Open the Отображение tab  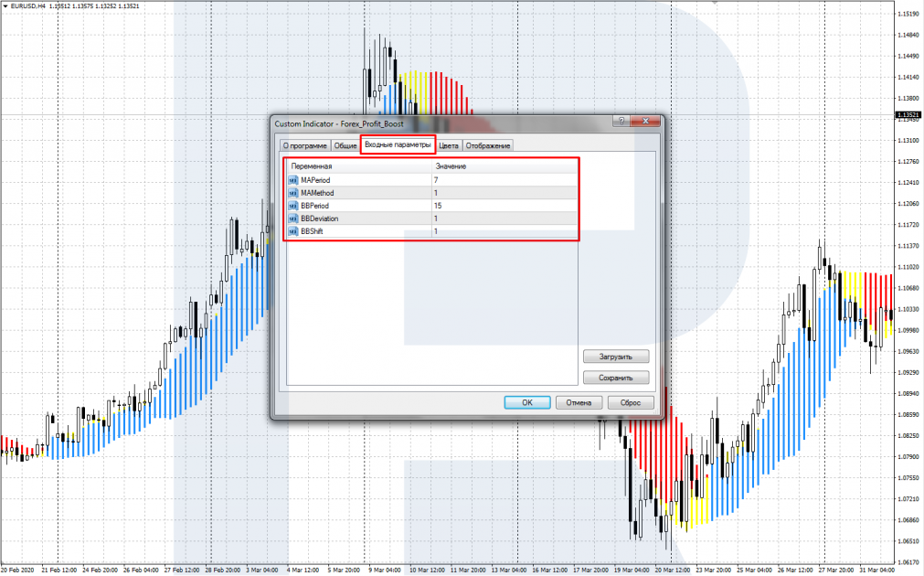click(488, 145)
